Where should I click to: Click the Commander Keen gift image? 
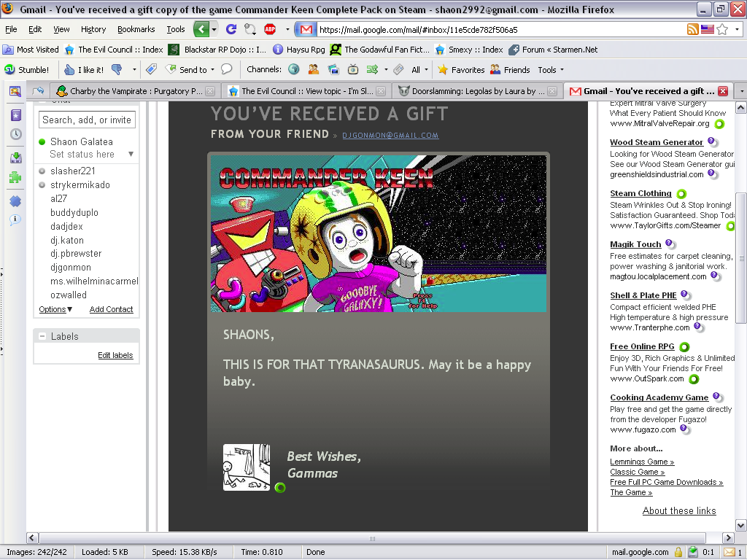tap(379, 233)
